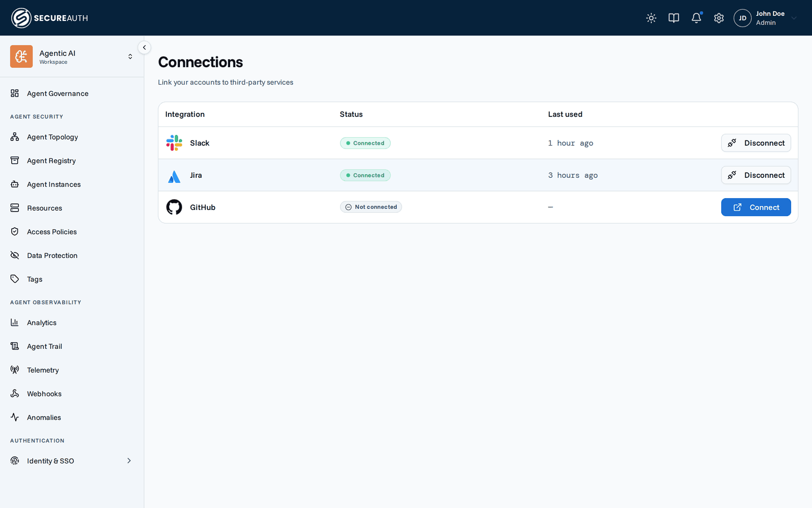Click the Anomalies activity pulse icon
Screen dimensions: 812x508
tap(15, 417)
